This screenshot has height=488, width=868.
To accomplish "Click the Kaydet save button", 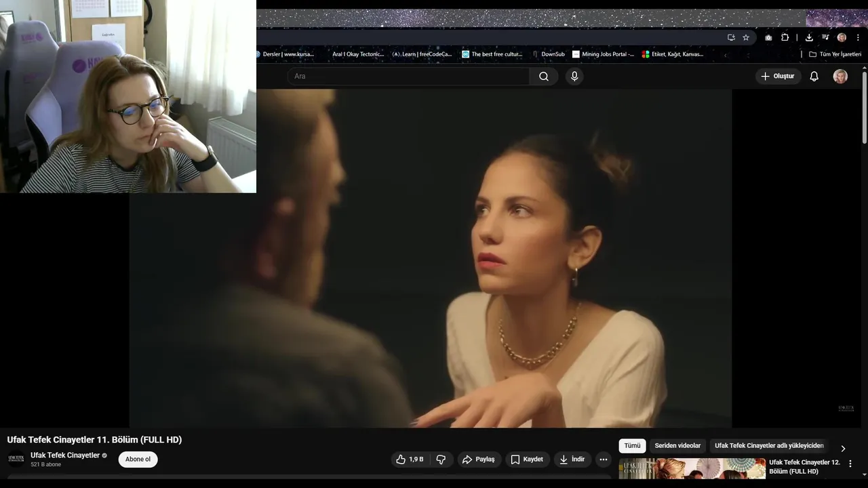I will (527, 460).
